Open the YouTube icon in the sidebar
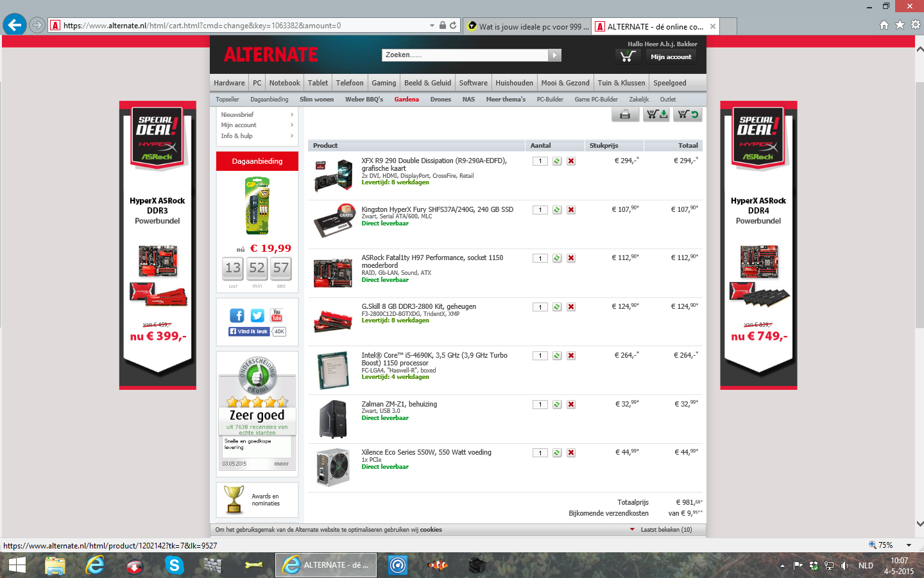The height and width of the screenshot is (578, 924). (x=277, y=315)
